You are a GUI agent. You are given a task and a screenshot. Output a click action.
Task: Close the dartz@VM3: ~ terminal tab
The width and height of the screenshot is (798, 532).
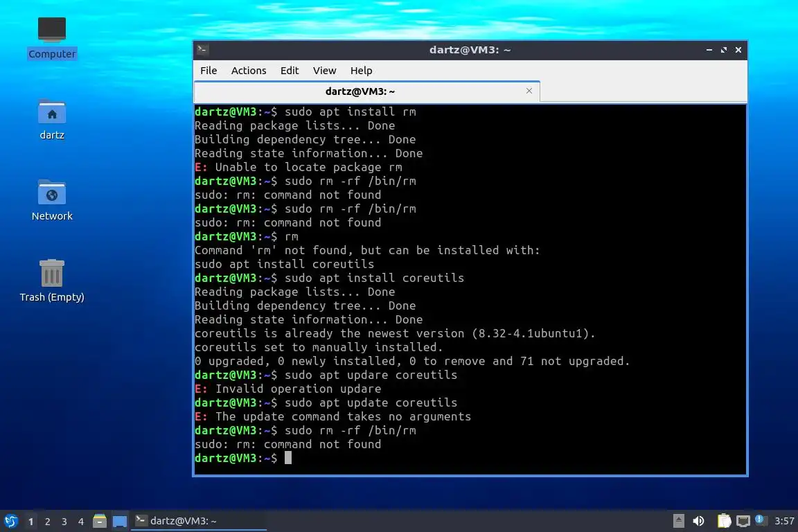tap(529, 91)
